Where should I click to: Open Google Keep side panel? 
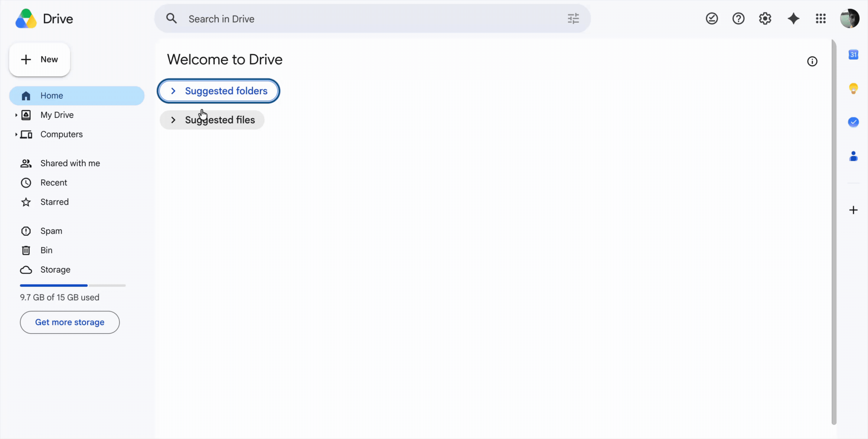click(853, 88)
